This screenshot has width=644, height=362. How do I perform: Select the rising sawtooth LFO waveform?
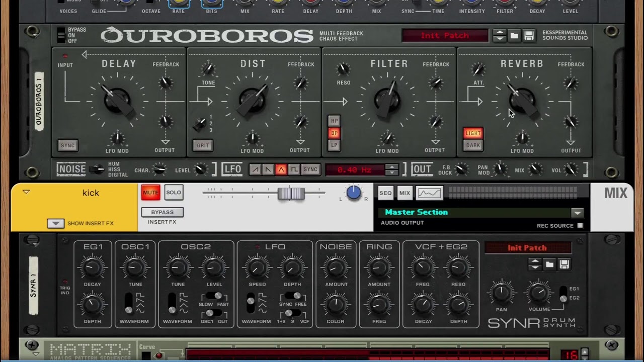(x=255, y=169)
